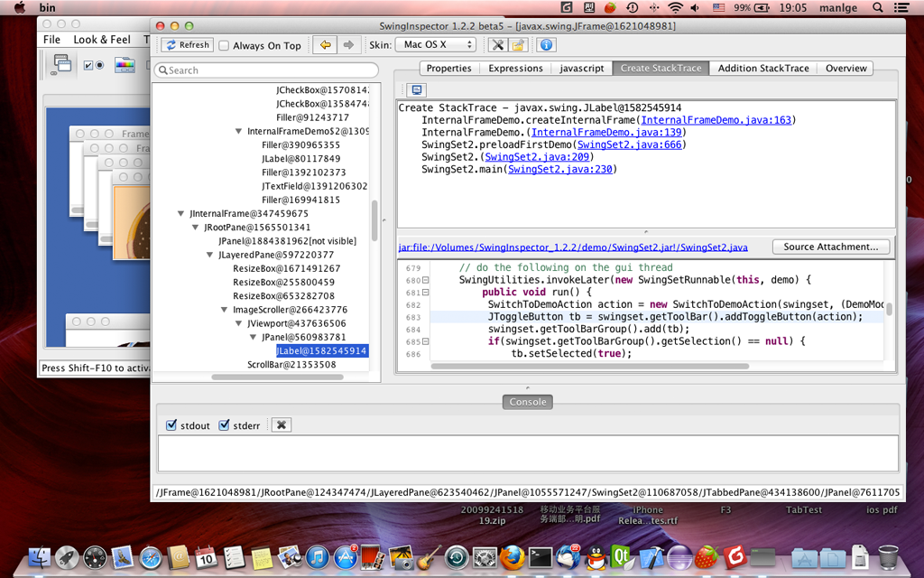Collapse the ImageScroller@266423776 tree node
The width and height of the screenshot is (924, 578).
tap(225, 310)
